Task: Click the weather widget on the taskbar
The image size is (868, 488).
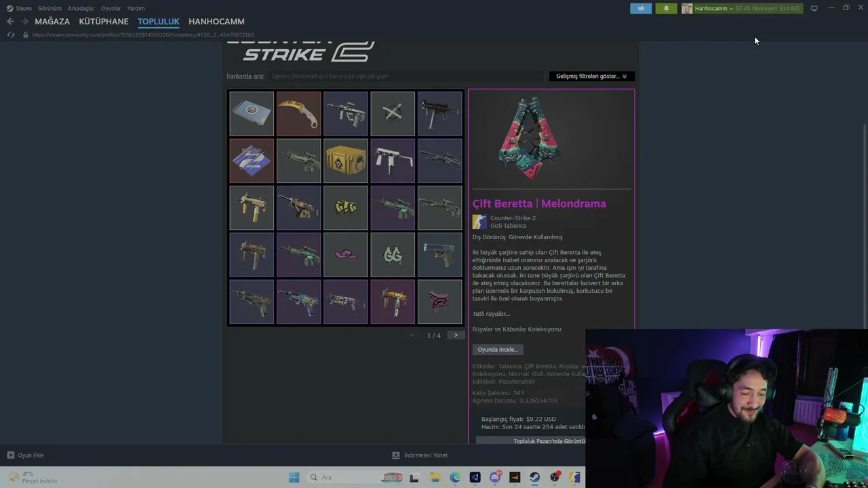Action: [x=33, y=477]
